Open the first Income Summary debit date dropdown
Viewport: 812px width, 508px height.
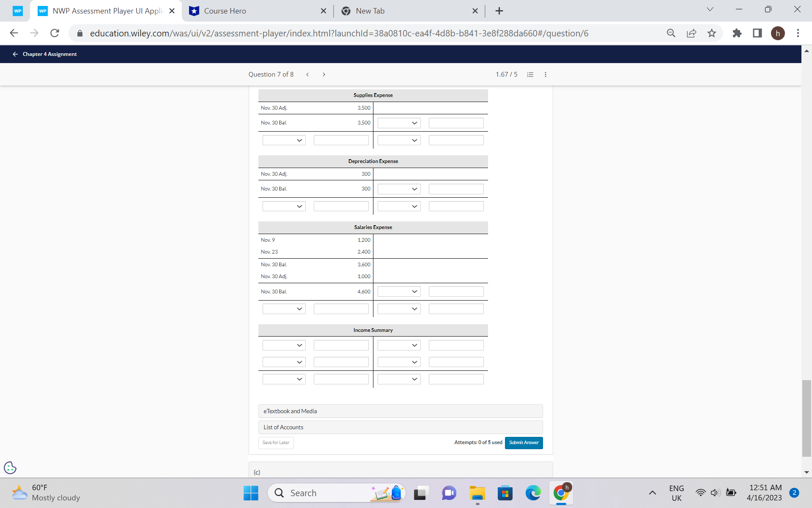point(284,345)
